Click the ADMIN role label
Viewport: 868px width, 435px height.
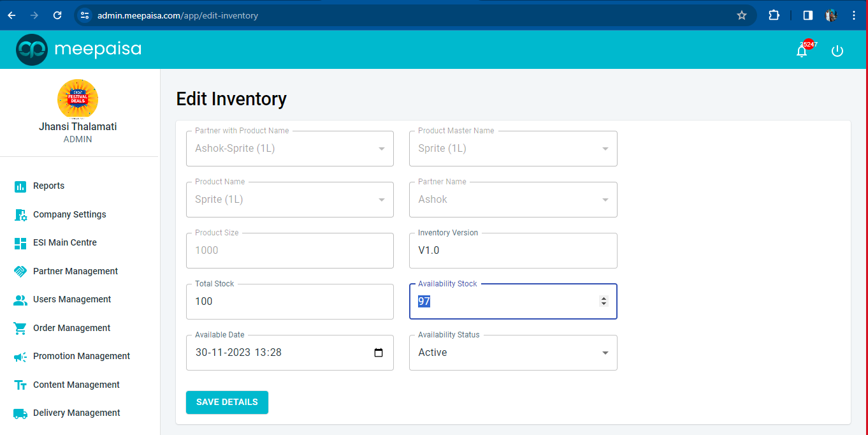[x=78, y=139]
